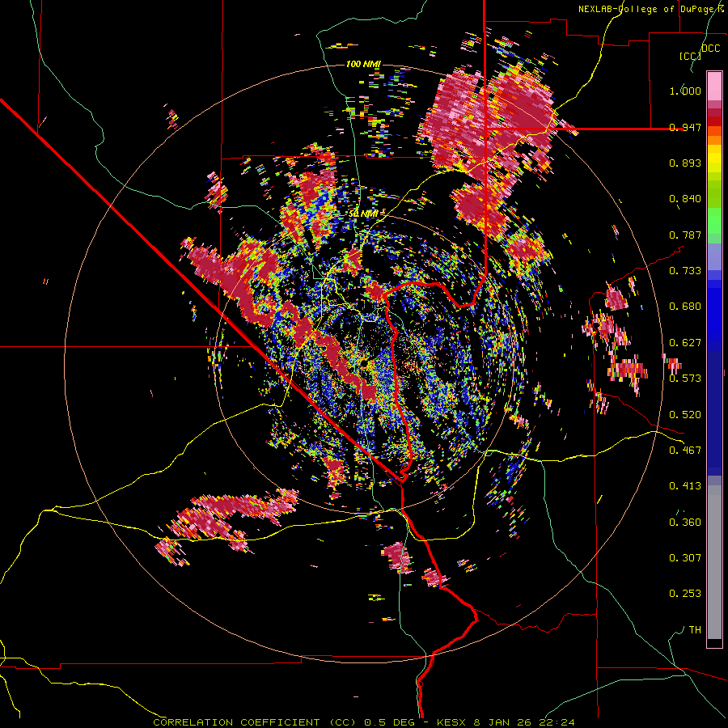Click the 1.000 legend value

pyautogui.click(x=685, y=91)
